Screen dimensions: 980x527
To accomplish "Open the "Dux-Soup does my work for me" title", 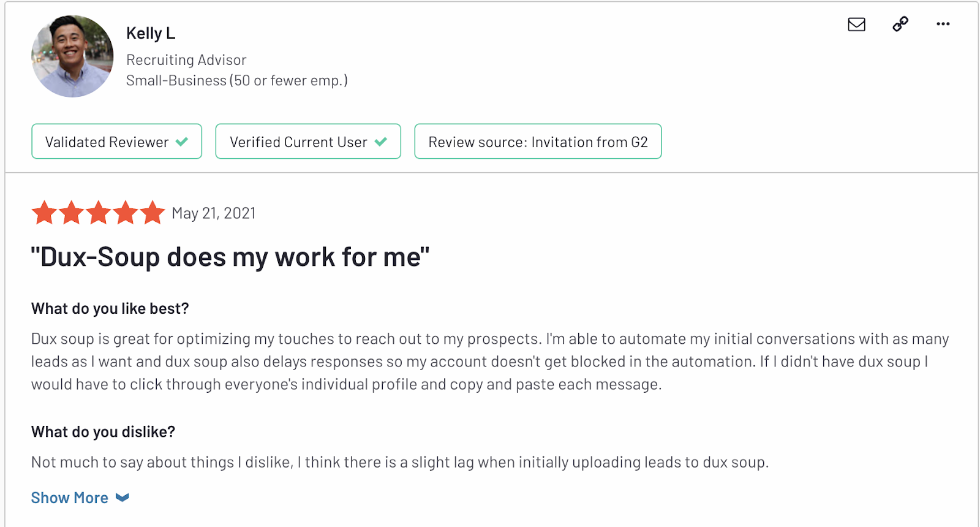I will (x=230, y=257).
